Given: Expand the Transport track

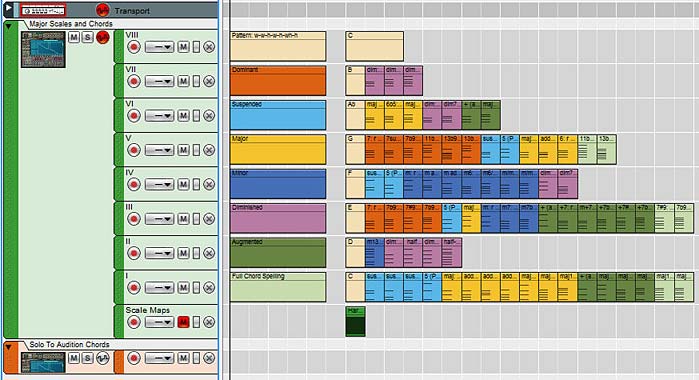Looking at the screenshot, I should 8,8.
